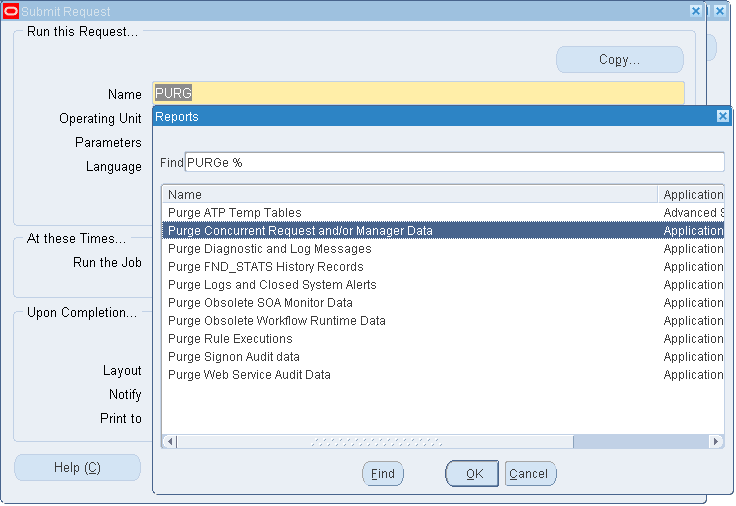Close the Submit Request window
The height and width of the screenshot is (506, 736).
(720, 11)
